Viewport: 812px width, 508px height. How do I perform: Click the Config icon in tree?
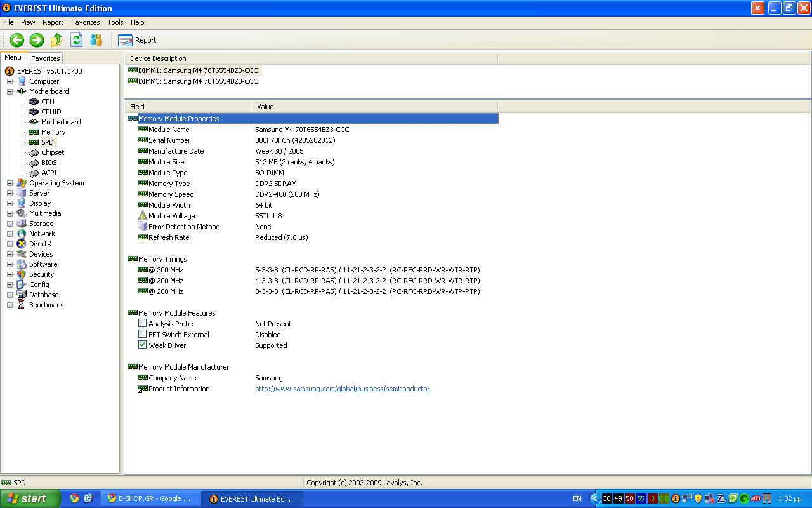pos(22,284)
